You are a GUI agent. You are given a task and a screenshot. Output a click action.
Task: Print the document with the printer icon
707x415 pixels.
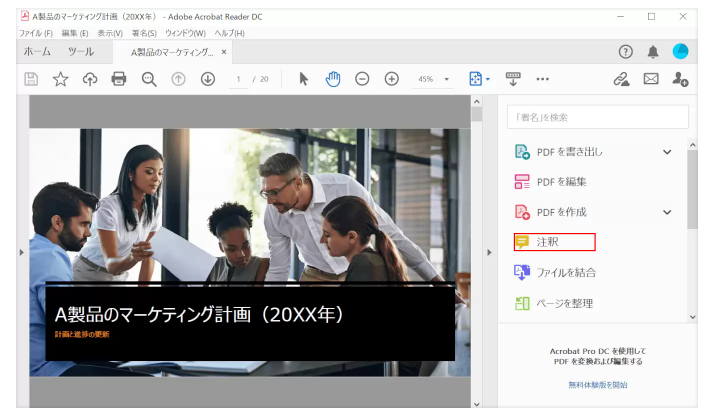(x=119, y=79)
